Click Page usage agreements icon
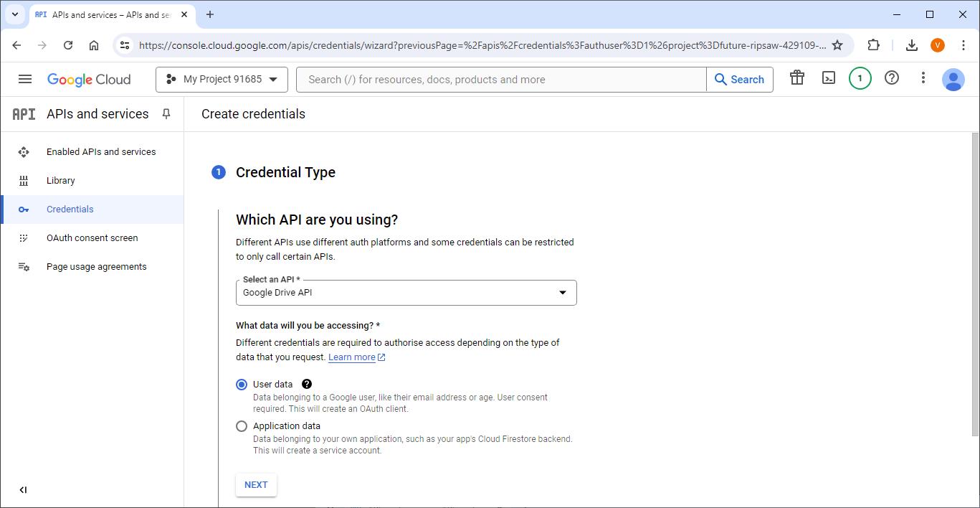The height and width of the screenshot is (508, 980). [x=24, y=267]
